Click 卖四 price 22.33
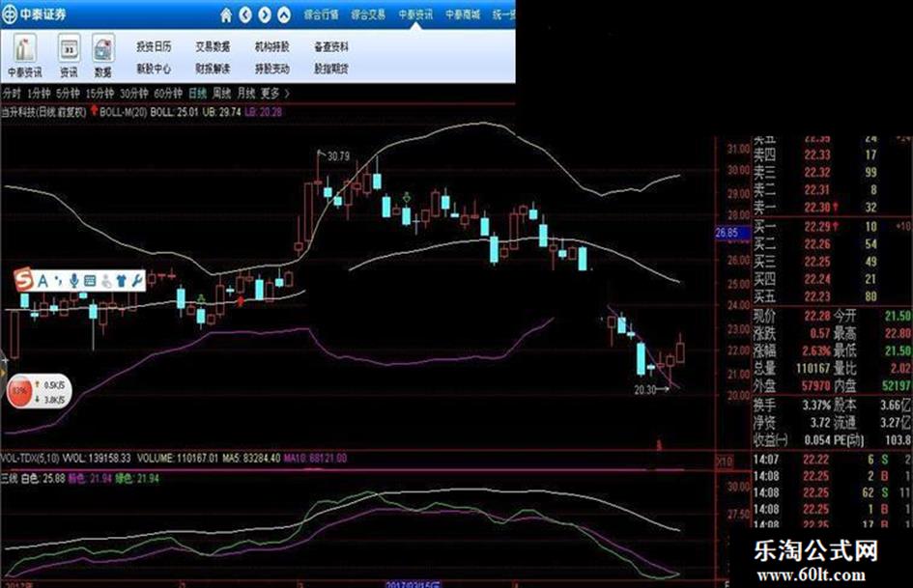The height and width of the screenshot is (588, 913). coord(817,154)
